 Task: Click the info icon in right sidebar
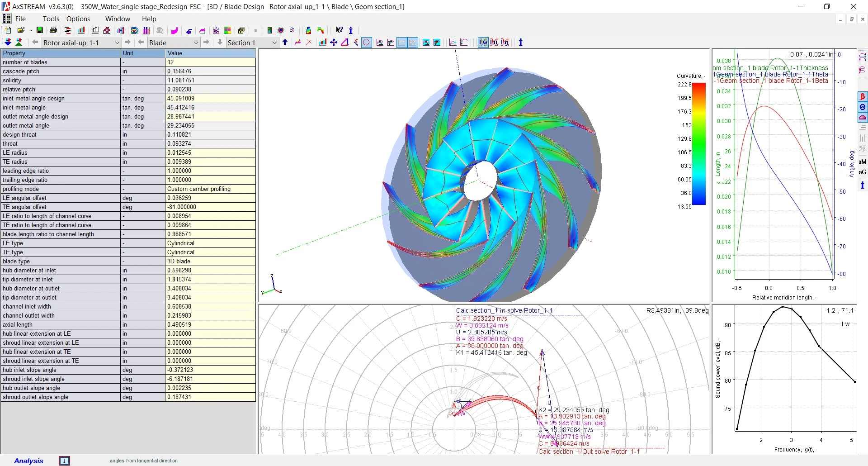tap(863, 185)
